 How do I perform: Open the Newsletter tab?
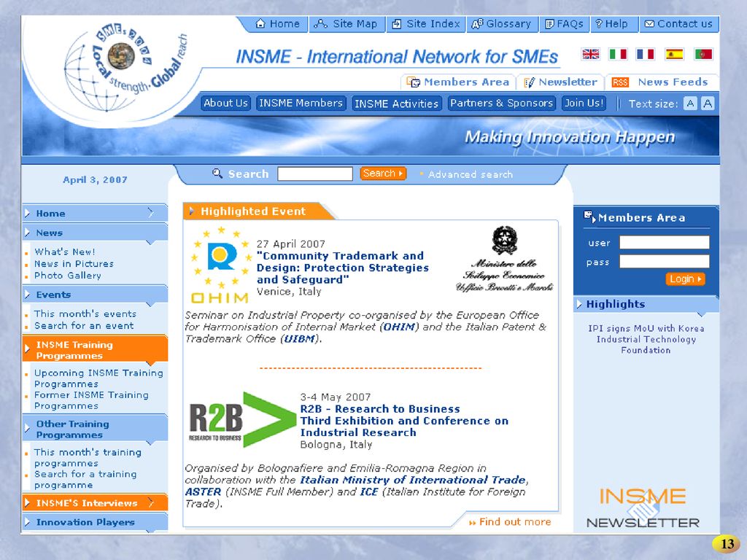tap(560, 82)
